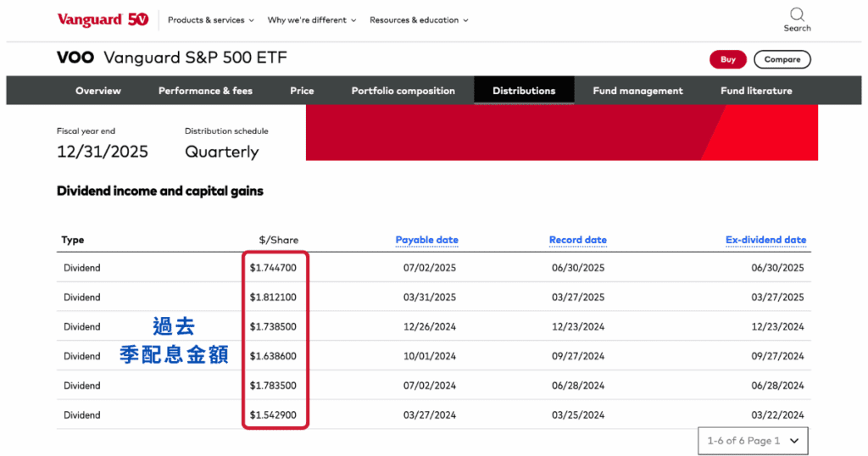
Task: Click the $/Share column header
Action: tap(278, 240)
